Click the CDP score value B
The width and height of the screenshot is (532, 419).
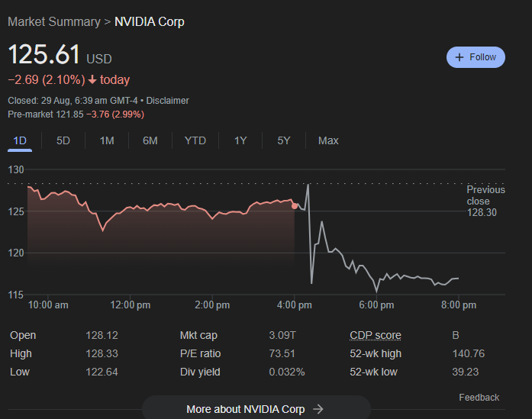coord(456,335)
